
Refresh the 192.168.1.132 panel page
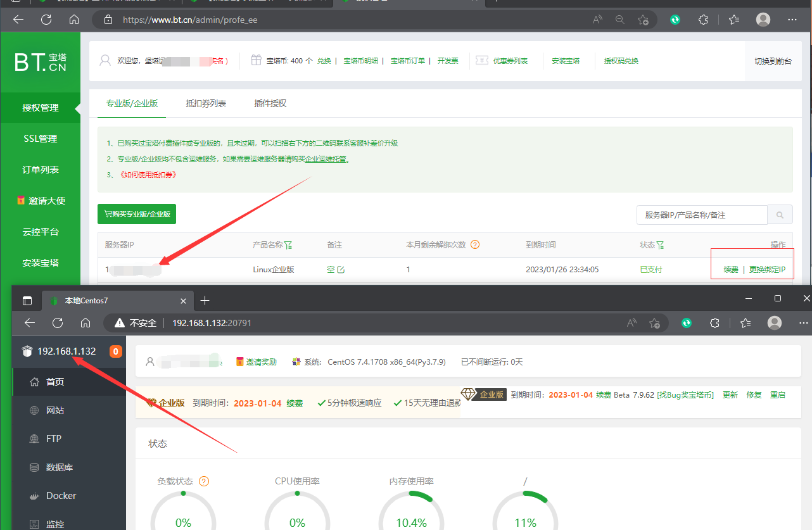(58, 323)
